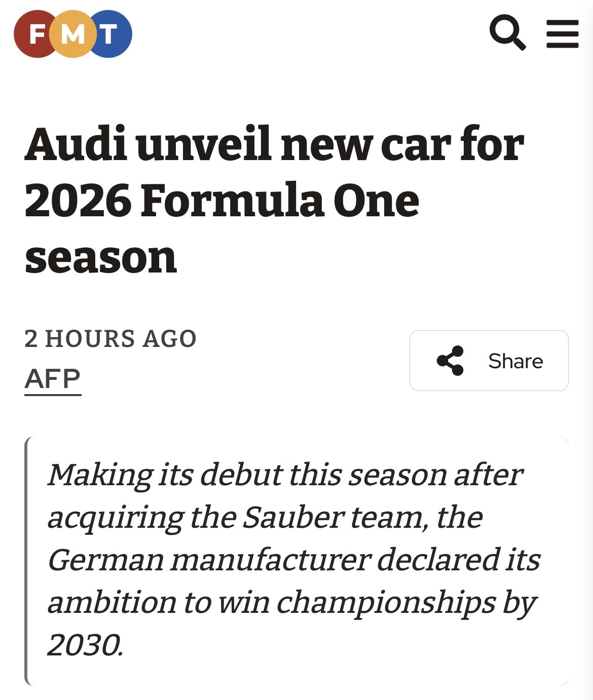Screen dimensions: 593x700
Task: Click the blue T circle in logo
Action: point(110,34)
